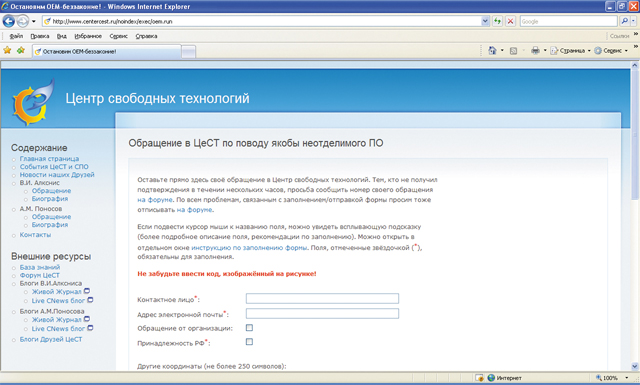Open Обращение link under А.М. Поносов
Viewport: 640px width, 385px height.
(51, 217)
